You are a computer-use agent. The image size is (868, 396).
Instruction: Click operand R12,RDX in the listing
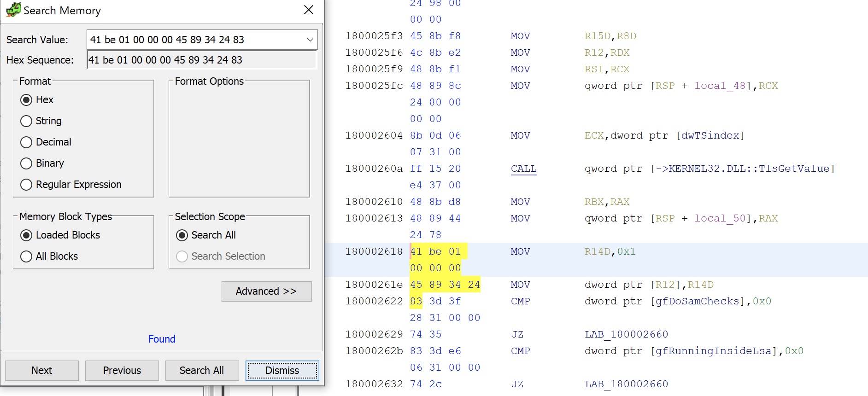point(607,52)
